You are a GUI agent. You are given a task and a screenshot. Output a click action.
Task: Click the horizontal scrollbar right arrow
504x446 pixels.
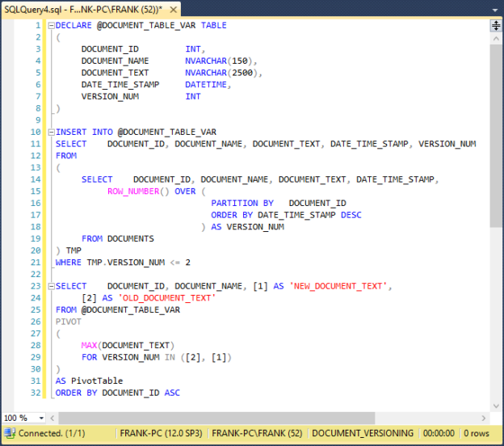pos(484,418)
